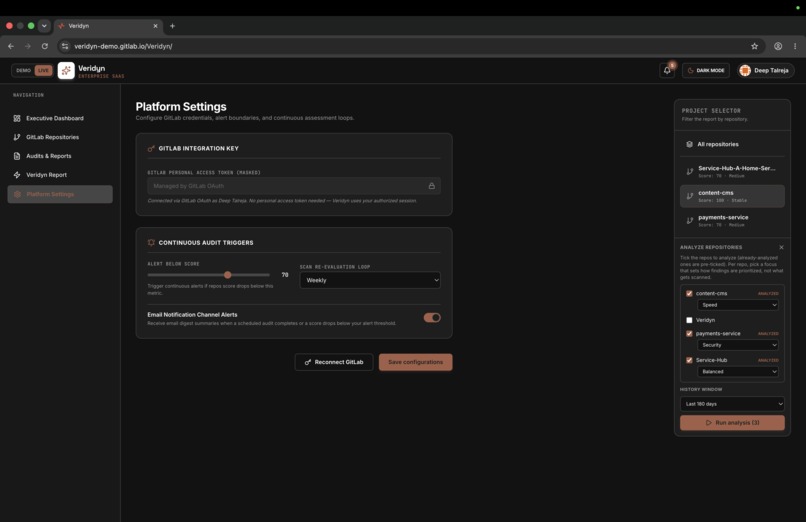Click the branch icon beside Service-Hub-A-Home-Ser
Viewport: 806px width, 522px height.
(689, 172)
